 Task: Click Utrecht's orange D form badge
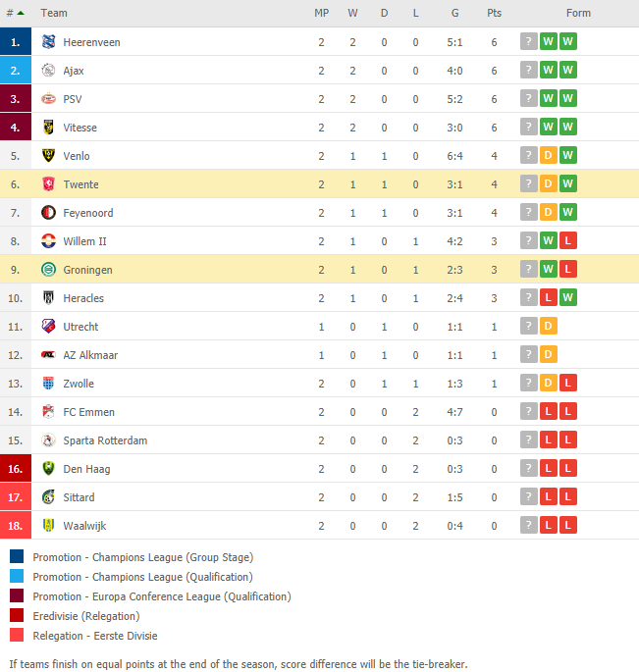coord(548,326)
